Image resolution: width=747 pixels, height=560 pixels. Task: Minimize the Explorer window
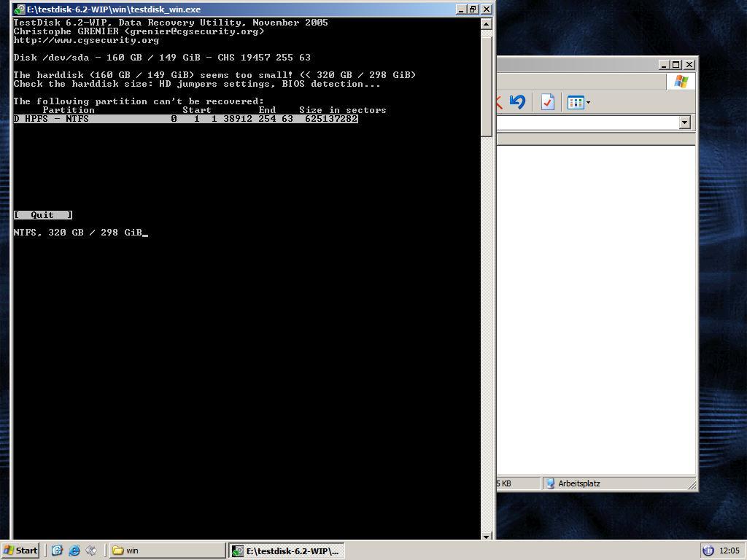(x=664, y=64)
